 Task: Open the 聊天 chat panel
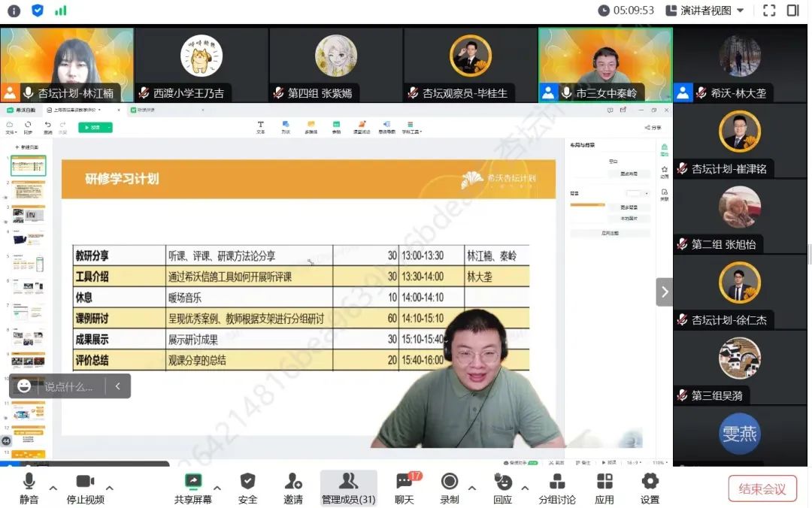point(404,488)
